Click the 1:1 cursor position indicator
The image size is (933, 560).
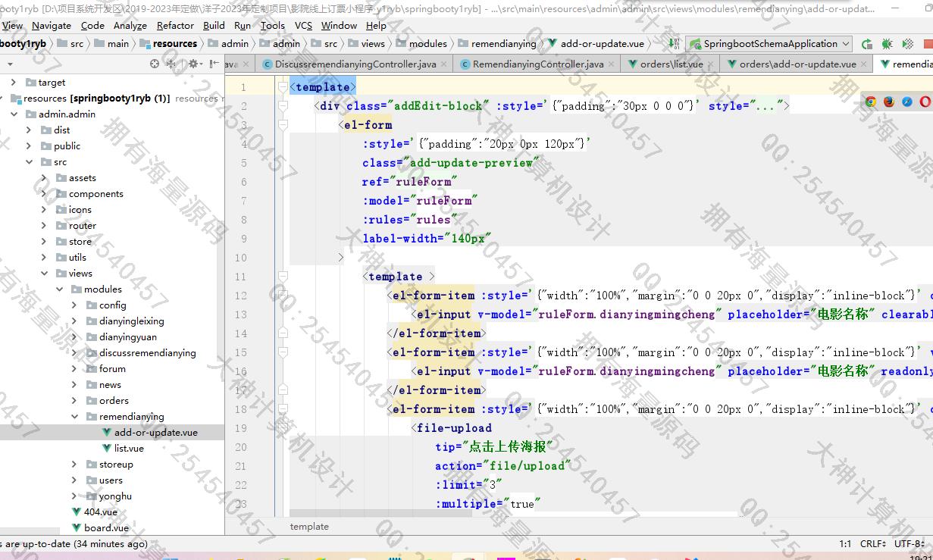pos(845,544)
